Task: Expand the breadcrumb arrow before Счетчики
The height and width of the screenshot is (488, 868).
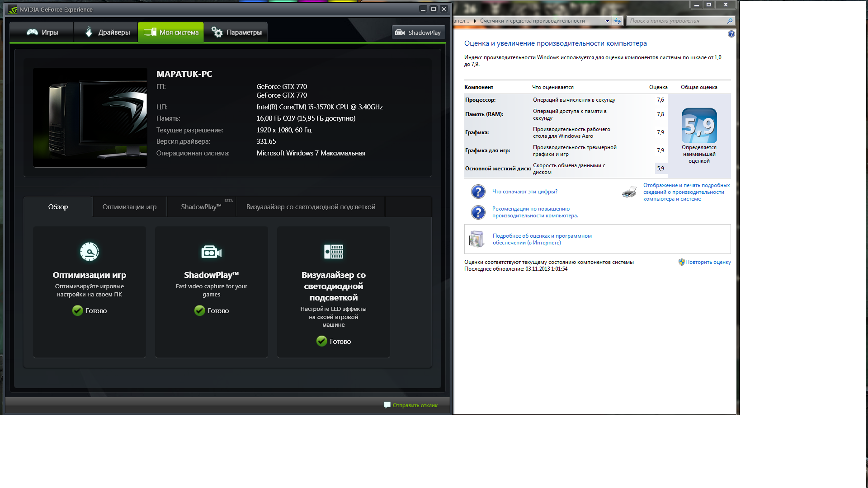Action: click(475, 21)
